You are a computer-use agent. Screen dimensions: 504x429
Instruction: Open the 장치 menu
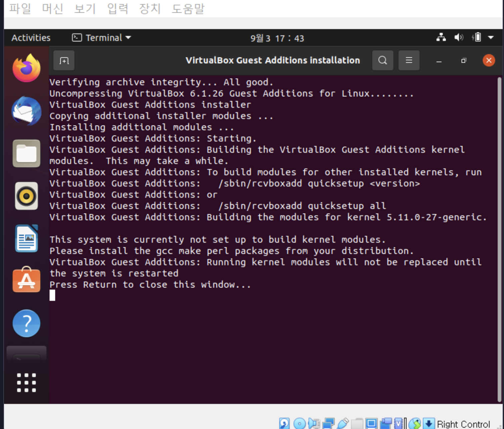150,8
